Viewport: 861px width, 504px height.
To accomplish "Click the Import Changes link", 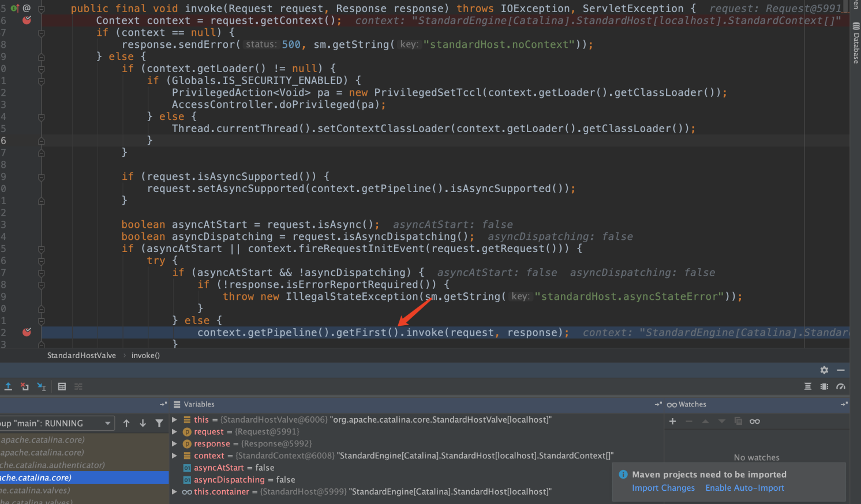I will coord(663,488).
